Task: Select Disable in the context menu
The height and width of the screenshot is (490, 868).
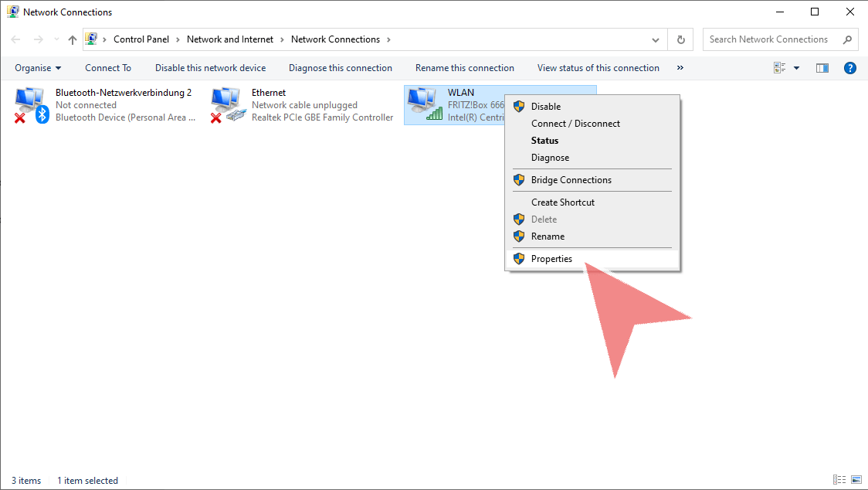Action: click(545, 107)
